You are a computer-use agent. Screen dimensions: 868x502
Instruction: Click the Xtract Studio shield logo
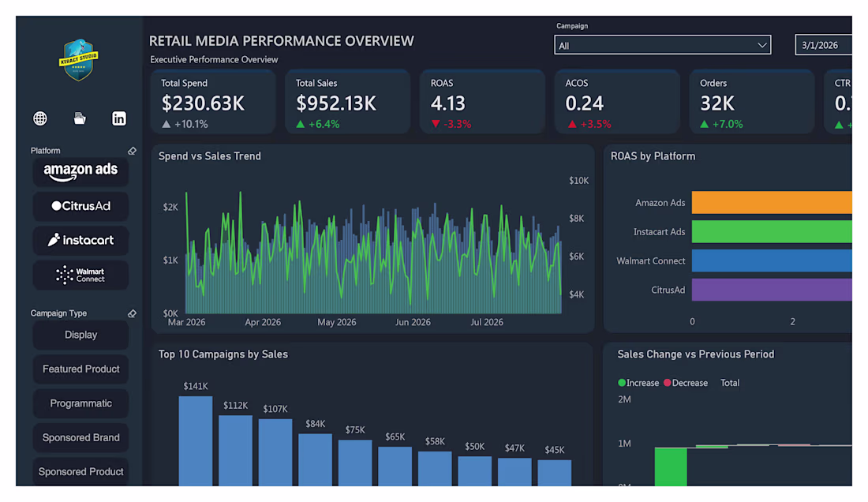click(79, 60)
